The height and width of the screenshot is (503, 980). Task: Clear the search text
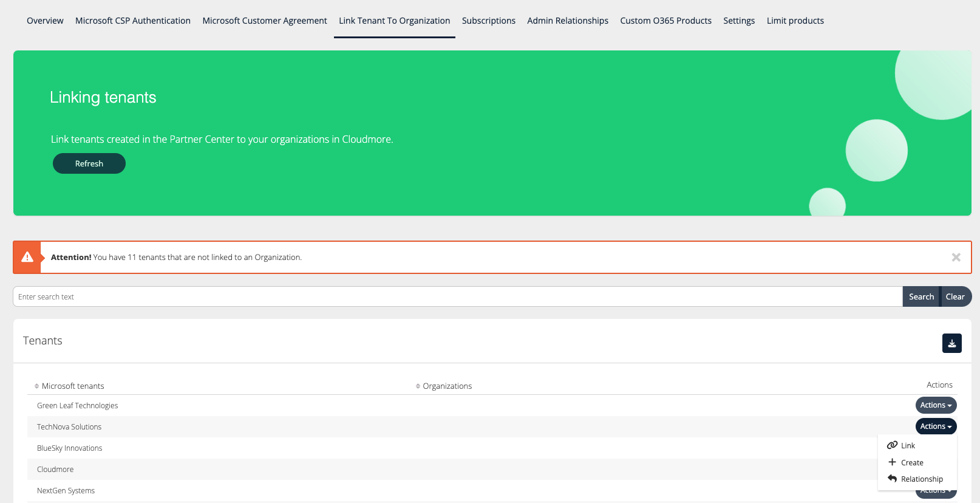(954, 296)
